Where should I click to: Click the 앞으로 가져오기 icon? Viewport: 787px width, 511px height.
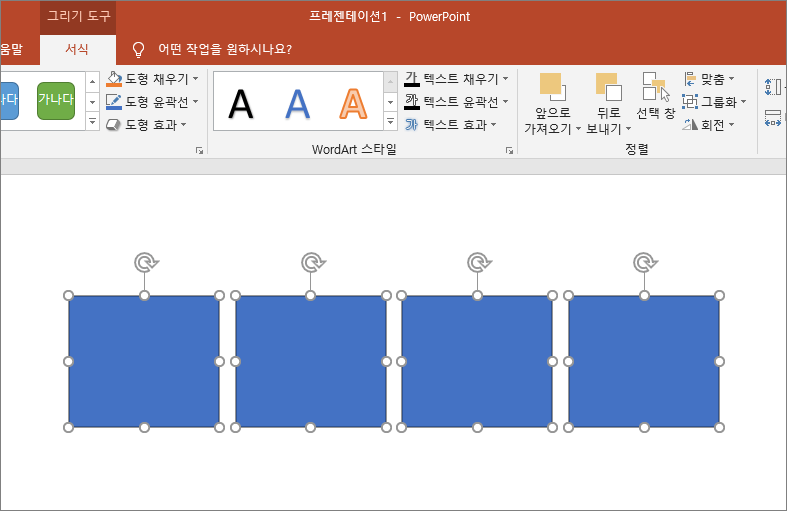(553, 87)
